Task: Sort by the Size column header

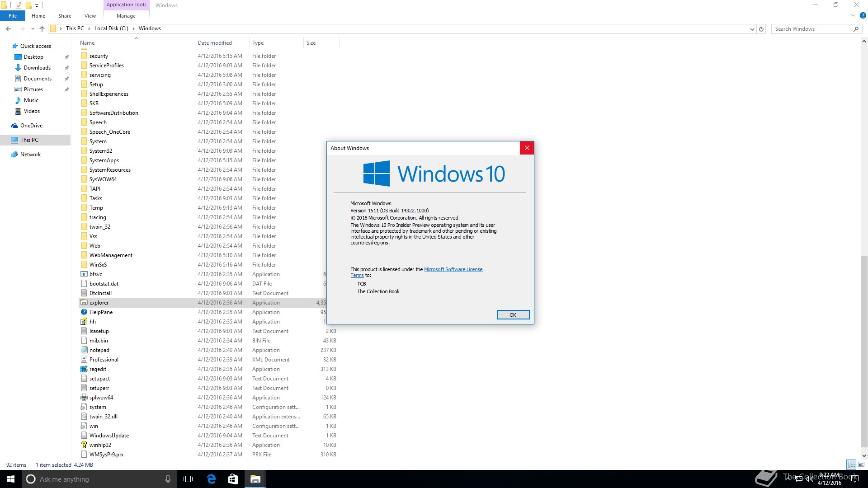Action: 321,43
